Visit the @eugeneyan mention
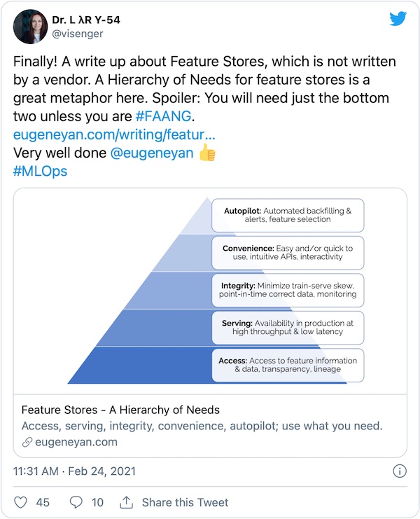The height and width of the screenshot is (519, 420). (151, 152)
